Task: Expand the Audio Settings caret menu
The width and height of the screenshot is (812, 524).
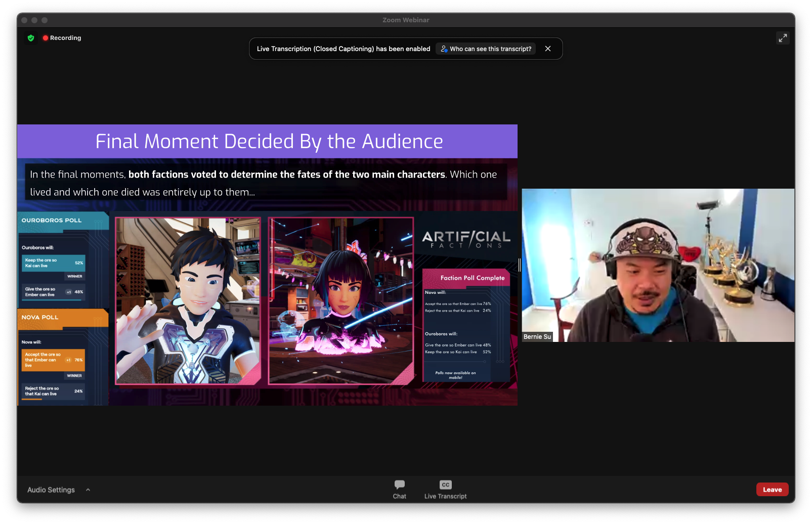Action: (88, 490)
